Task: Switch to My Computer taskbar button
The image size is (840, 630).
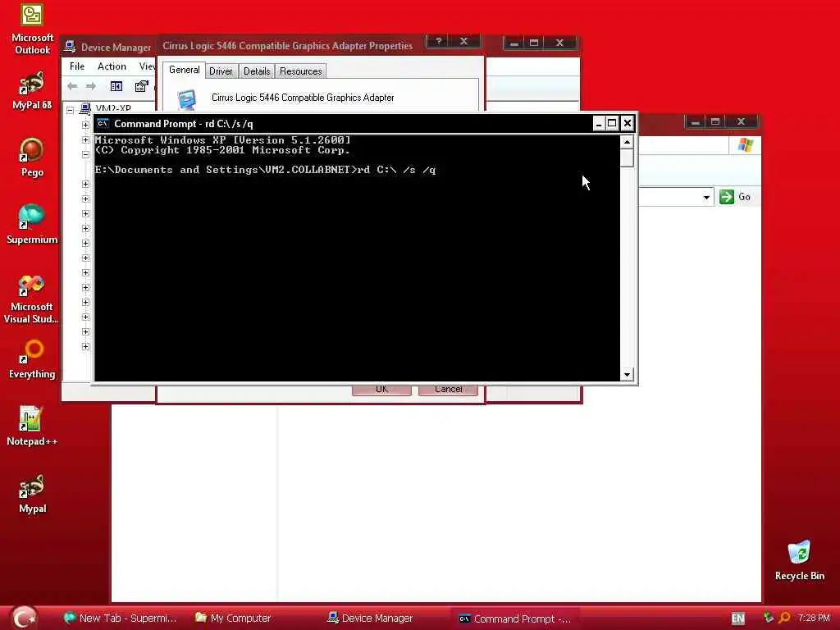Action: (x=234, y=619)
